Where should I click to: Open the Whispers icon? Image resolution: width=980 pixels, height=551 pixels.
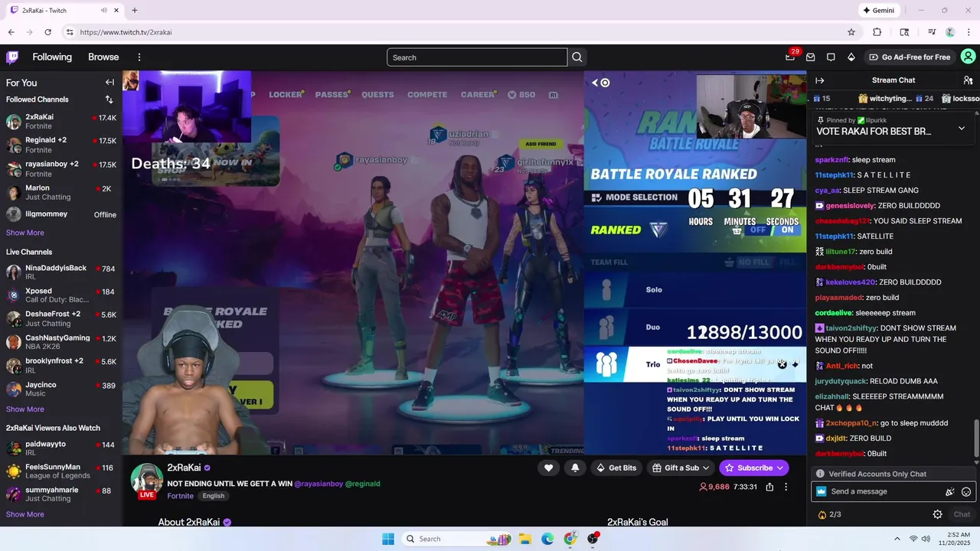pyautogui.click(x=831, y=57)
